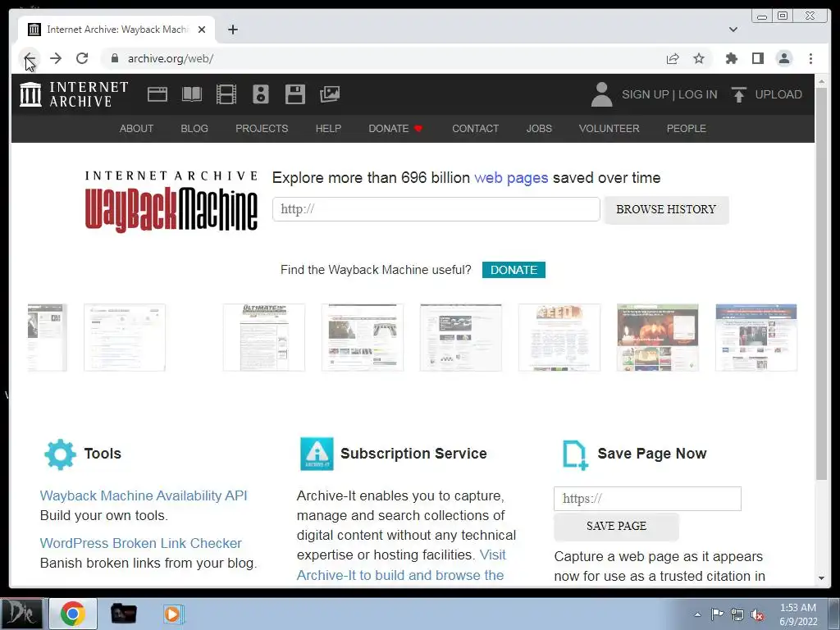Show hidden tray icons arrow
Screen dimensions: 840x630
(697, 614)
